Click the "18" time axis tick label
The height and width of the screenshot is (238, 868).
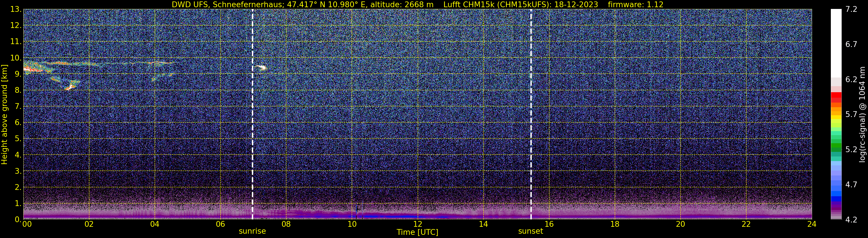614,224
